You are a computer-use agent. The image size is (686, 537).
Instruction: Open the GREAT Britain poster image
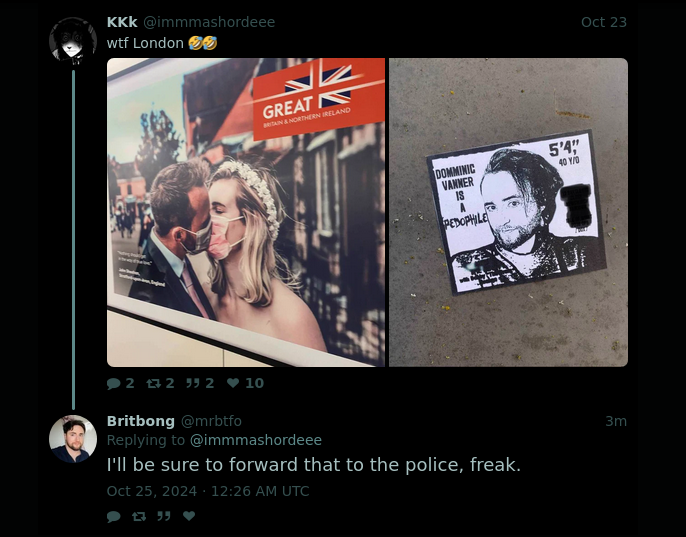(246, 212)
